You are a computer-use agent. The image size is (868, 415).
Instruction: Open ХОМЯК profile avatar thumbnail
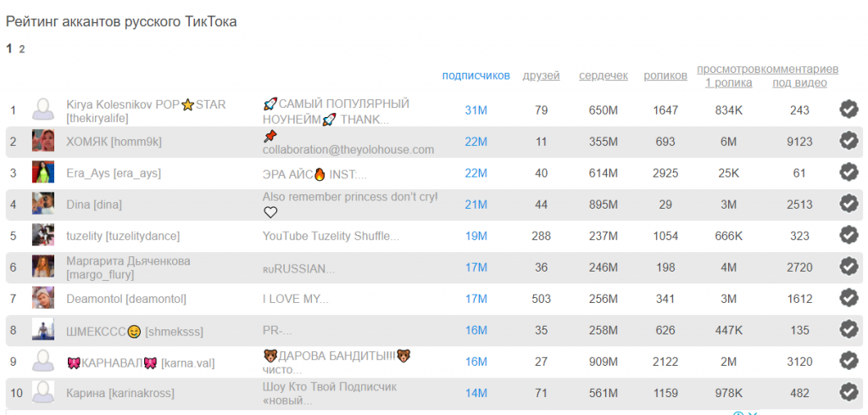43,141
